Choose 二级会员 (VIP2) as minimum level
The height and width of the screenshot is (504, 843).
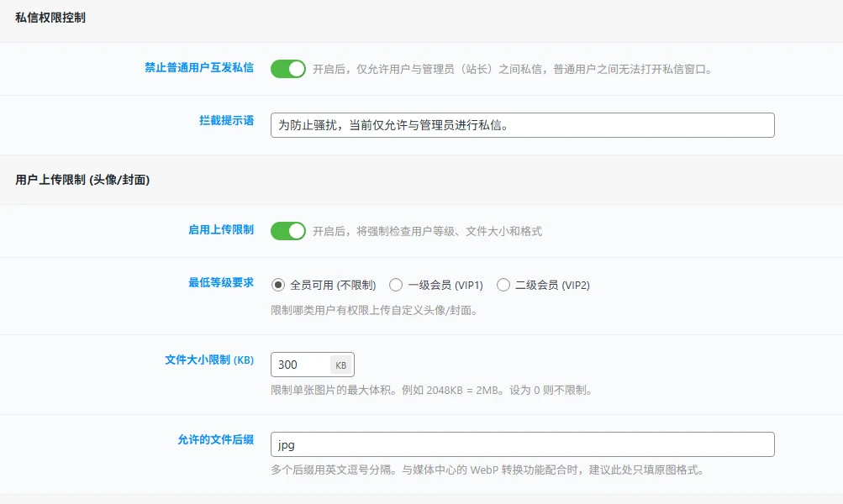(x=503, y=285)
